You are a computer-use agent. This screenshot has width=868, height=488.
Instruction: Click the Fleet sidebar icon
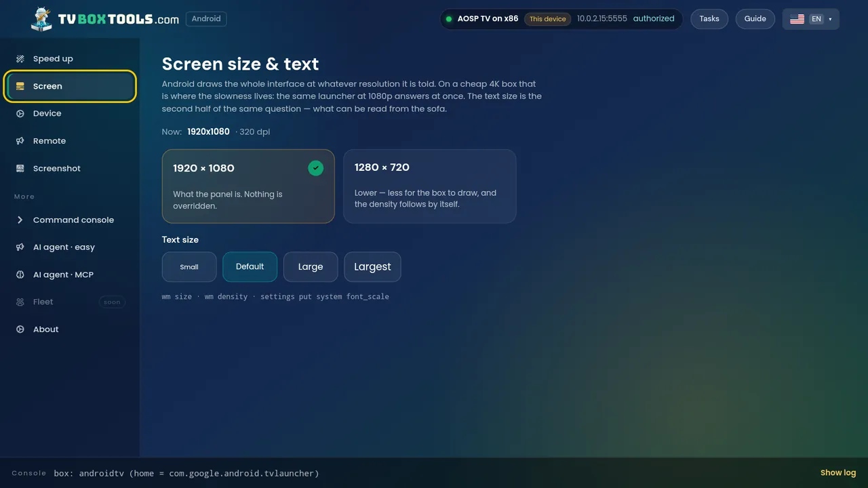point(20,302)
